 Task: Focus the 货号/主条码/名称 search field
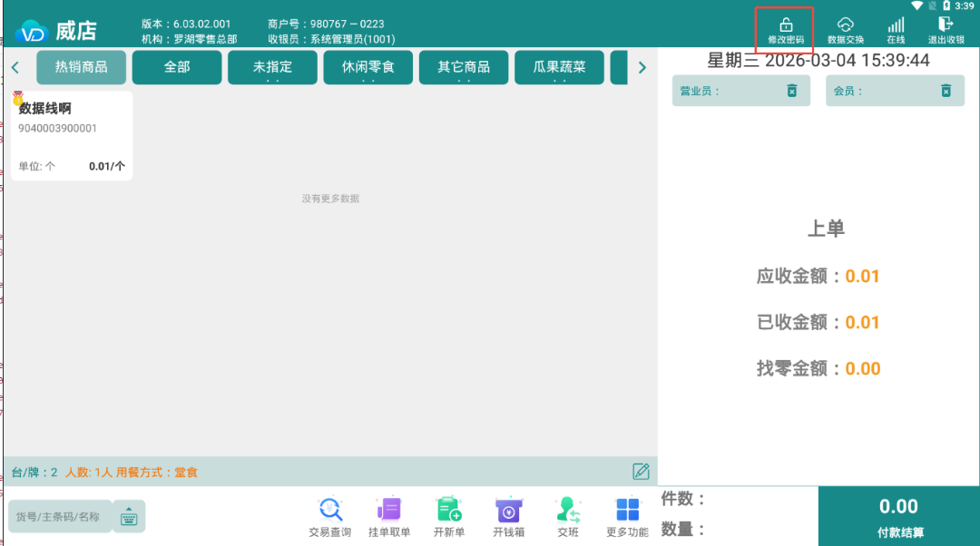click(x=60, y=517)
